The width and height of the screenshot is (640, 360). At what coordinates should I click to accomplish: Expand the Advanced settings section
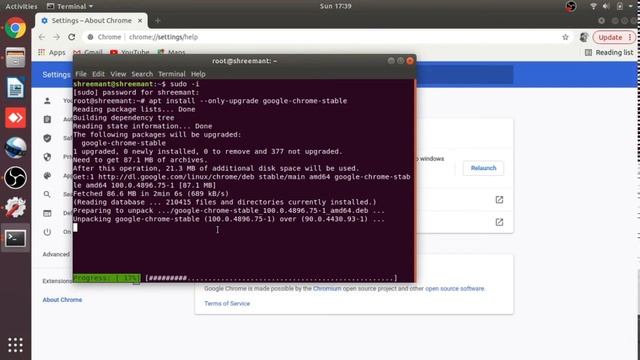tap(56, 254)
